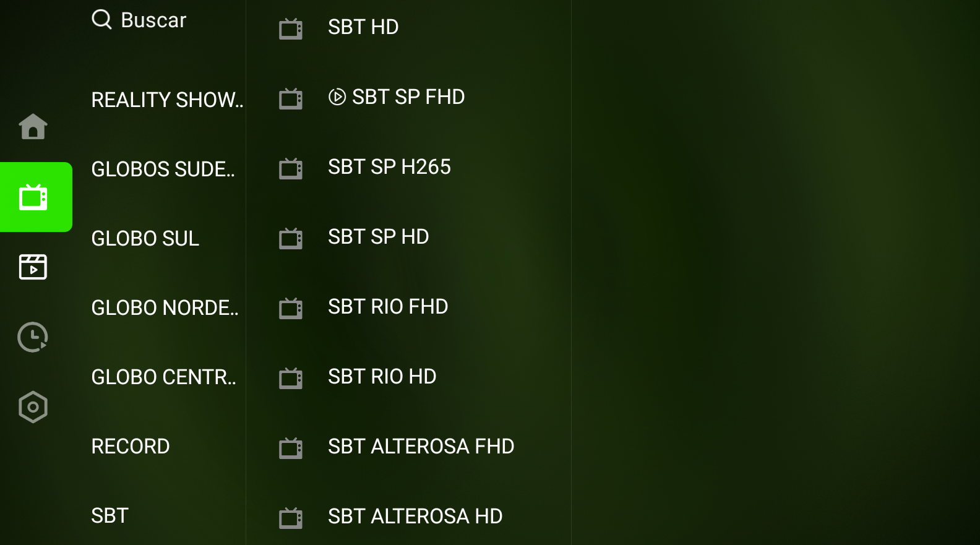Play the SBT ALTEROSA FHD channel
This screenshot has width=980, height=545.
coord(408,447)
